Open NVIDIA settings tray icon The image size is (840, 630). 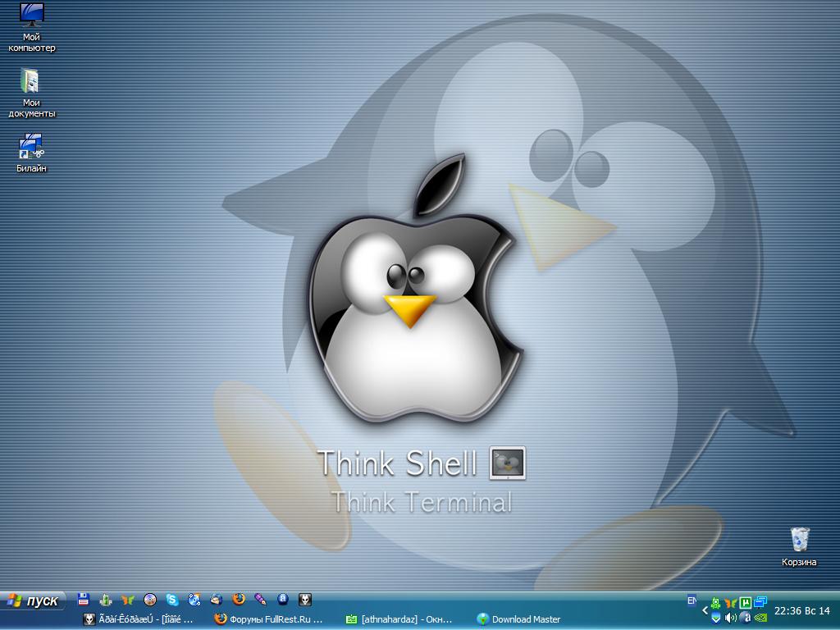pos(760,619)
